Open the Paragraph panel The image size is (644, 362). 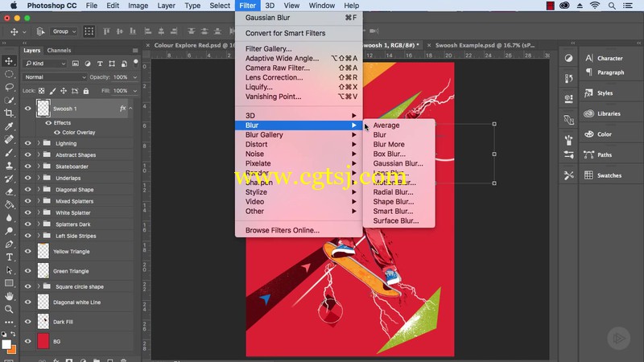(605, 72)
